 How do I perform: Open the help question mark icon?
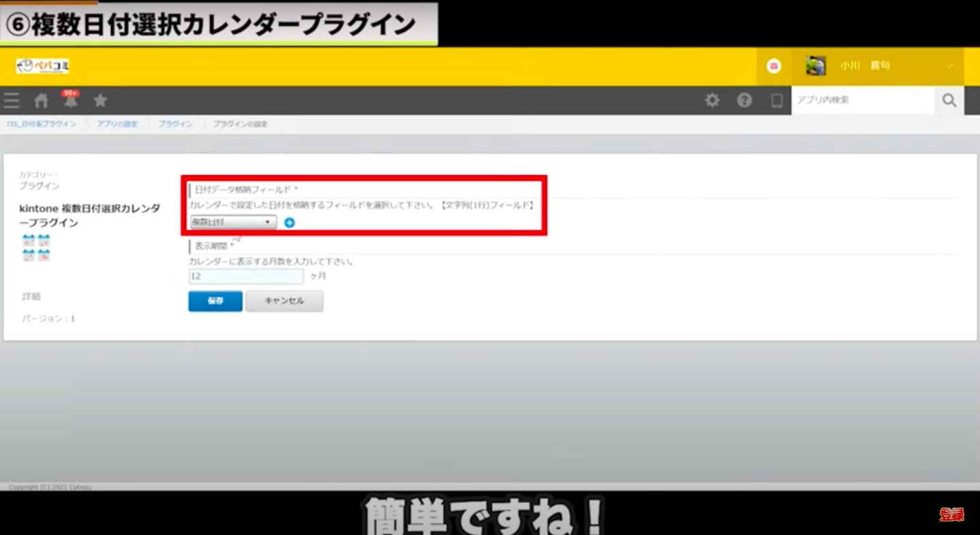click(x=744, y=100)
